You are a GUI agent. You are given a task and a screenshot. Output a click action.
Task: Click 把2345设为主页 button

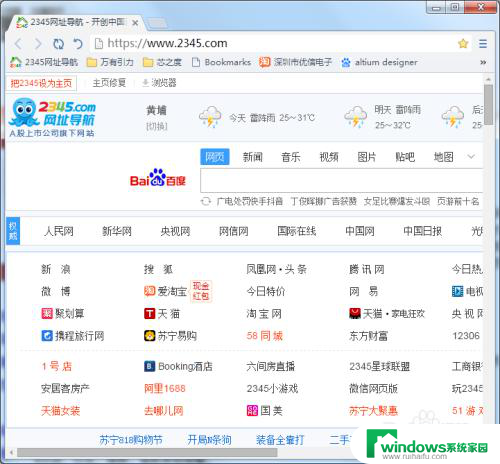click(41, 83)
